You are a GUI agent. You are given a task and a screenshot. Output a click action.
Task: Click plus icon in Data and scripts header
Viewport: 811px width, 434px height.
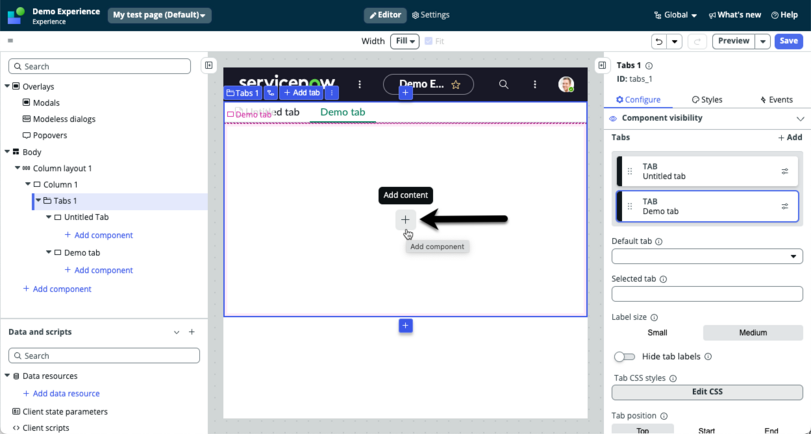click(192, 332)
